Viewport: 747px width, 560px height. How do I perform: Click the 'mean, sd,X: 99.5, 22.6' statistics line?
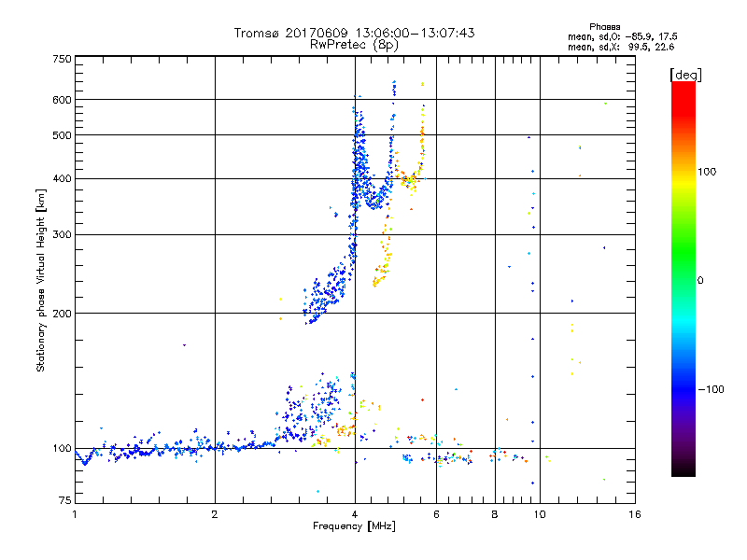click(x=621, y=47)
